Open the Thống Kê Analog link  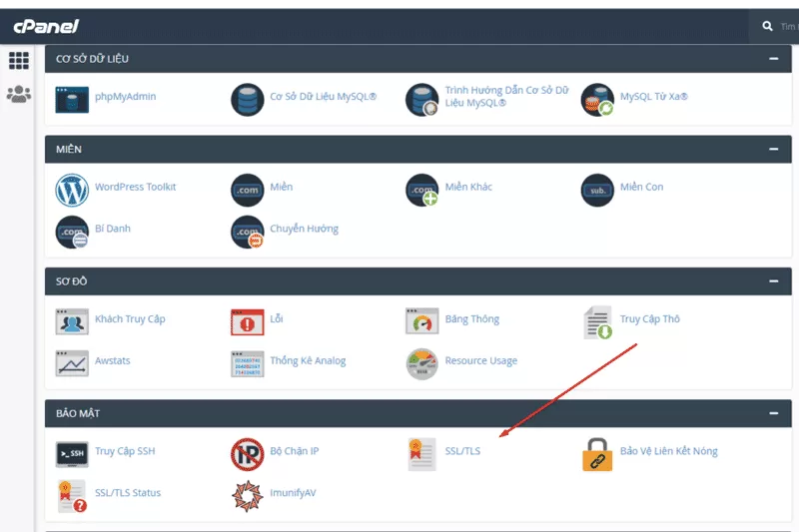click(x=308, y=360)
